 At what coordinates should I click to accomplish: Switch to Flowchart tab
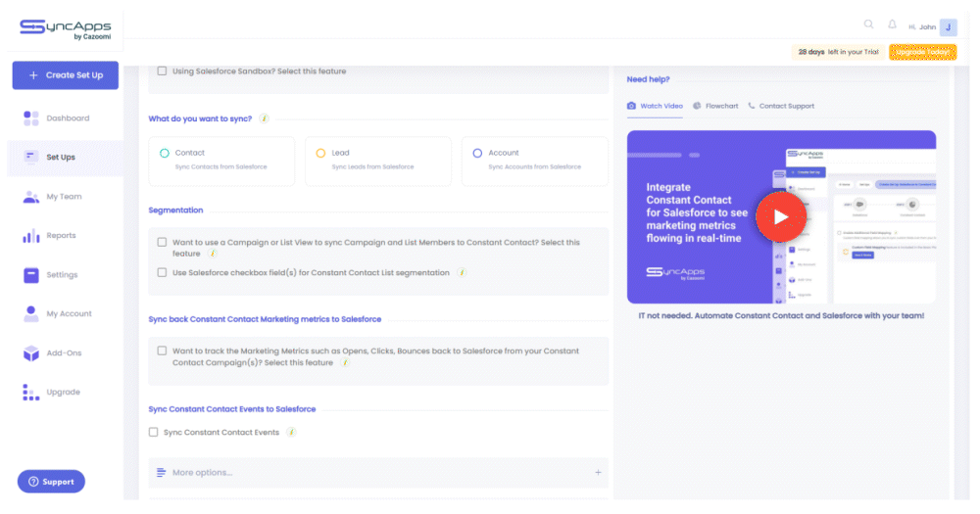pos(715,106)
